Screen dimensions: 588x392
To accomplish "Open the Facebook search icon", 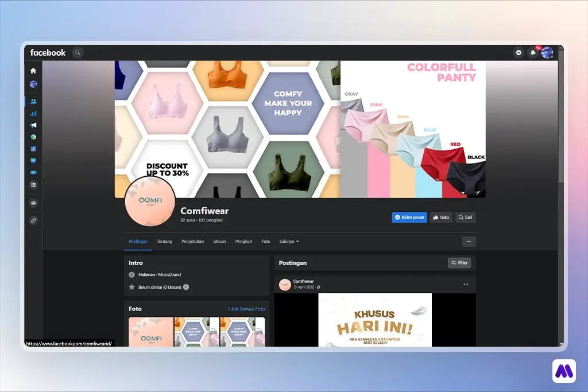I will pyautogui.click(x=78, y=52).
